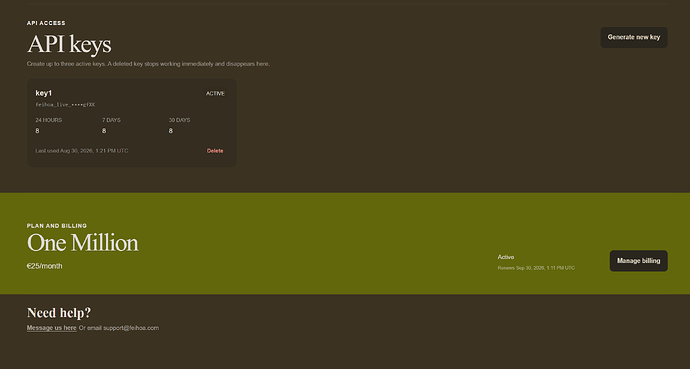Click the "24 HOURS" usage label
Screen dimensions: 690x369
[x=48, y=120]
